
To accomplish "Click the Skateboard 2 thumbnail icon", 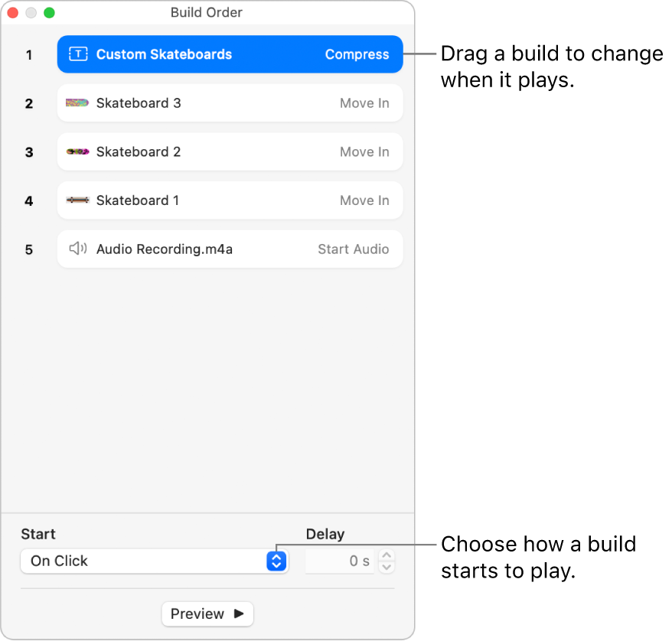I will point(77,151).
